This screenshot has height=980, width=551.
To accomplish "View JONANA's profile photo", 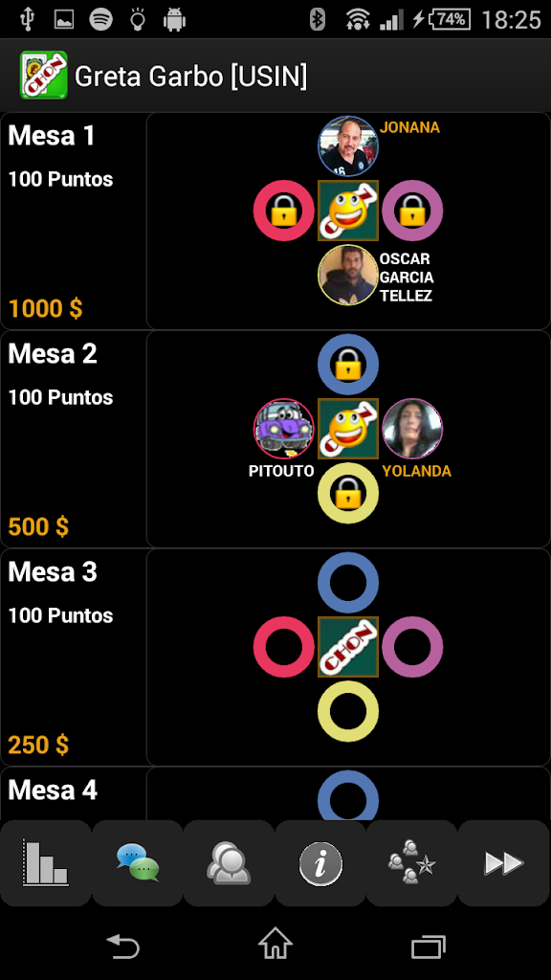I will tap(348, 146).
